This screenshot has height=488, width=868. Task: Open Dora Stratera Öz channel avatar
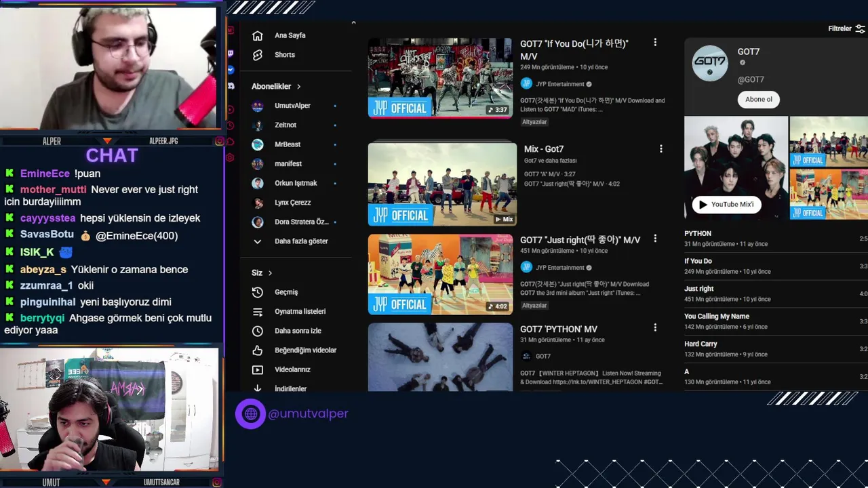click(x=258, y=222)
